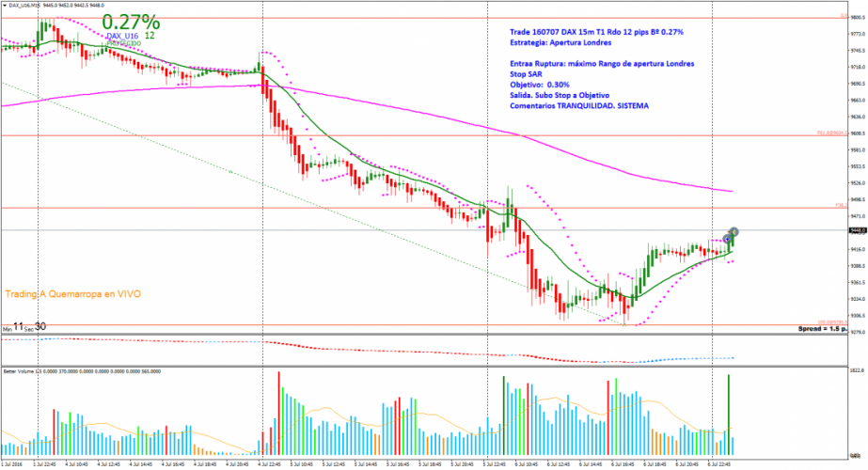The image size is (868, 470).
Task: Click the Stop SAR text line
Action: pos(526,74)
